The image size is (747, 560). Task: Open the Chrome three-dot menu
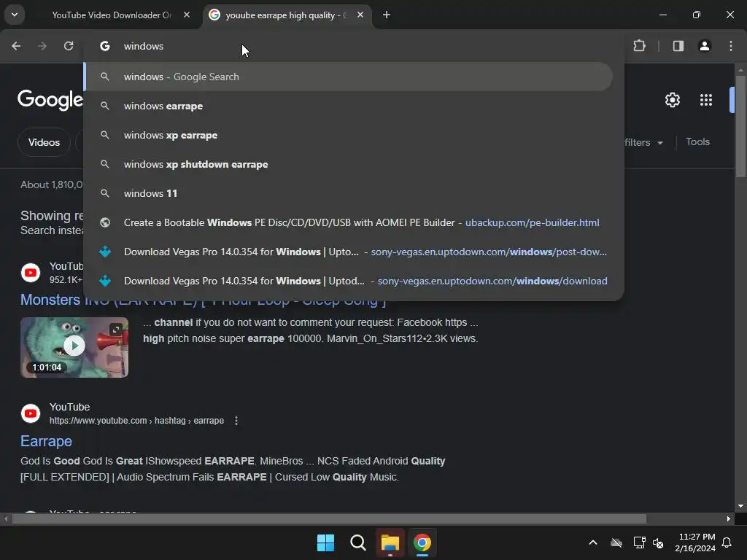tap(731, 46)
